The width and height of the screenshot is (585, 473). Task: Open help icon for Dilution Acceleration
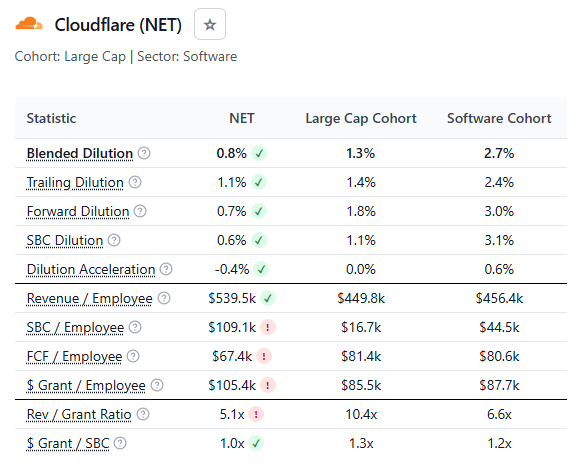(166, 269)
